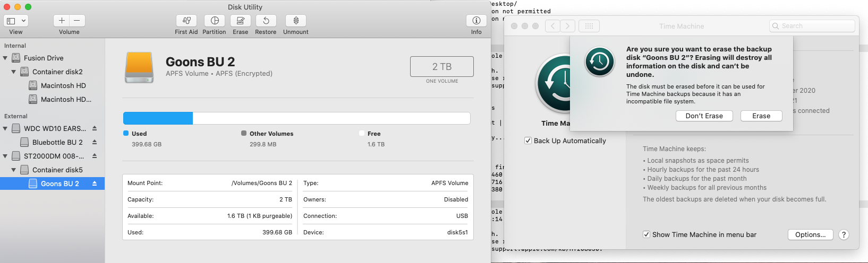The width and height of the screenshot is (868, 263).
Task: Eject the Goons BU 2 volume
Action: click(x=95, y=183)
